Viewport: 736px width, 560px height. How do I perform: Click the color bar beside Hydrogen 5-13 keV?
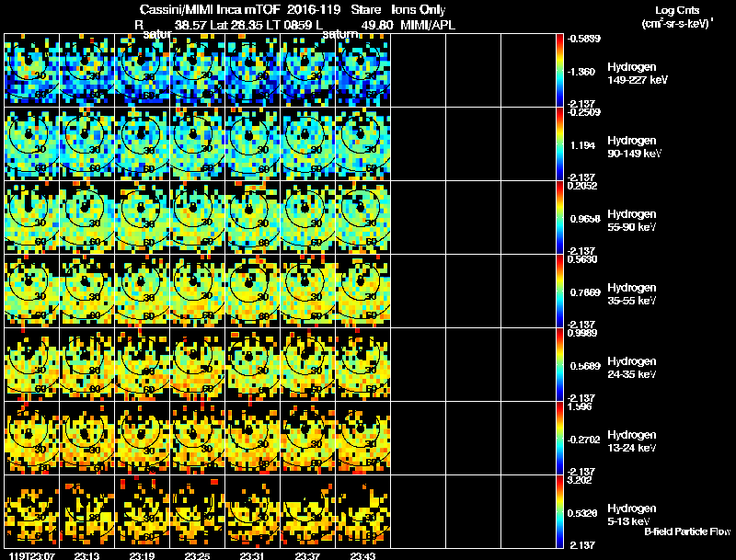pyautogui.click(x=559, y=512)
